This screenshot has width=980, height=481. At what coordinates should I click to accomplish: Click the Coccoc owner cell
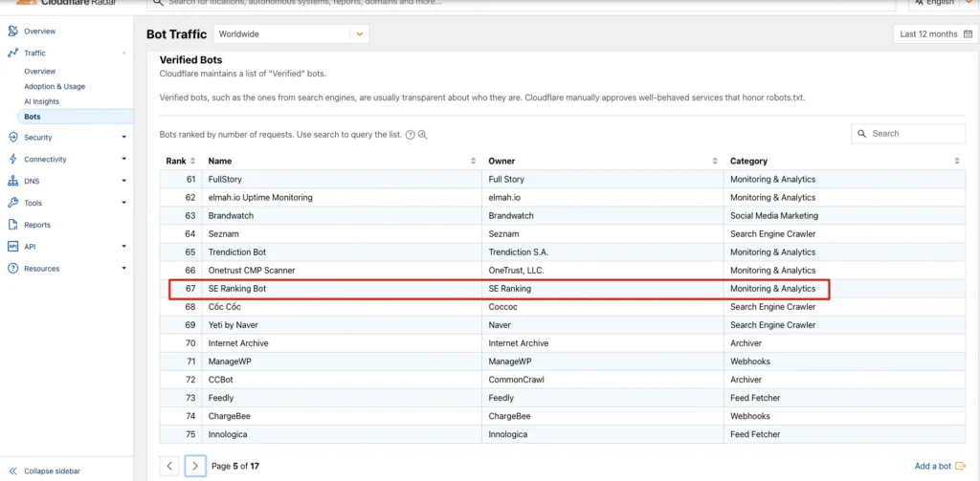tap(502, 307)
